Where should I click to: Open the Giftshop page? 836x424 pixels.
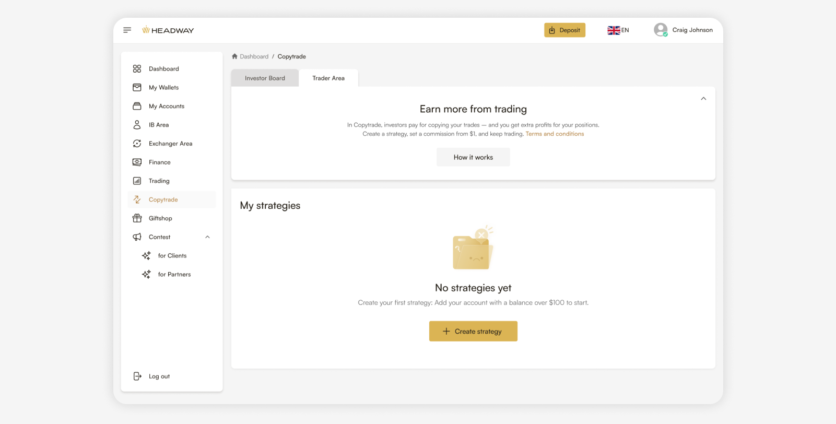pyautogui.click(x=160, y=218)
